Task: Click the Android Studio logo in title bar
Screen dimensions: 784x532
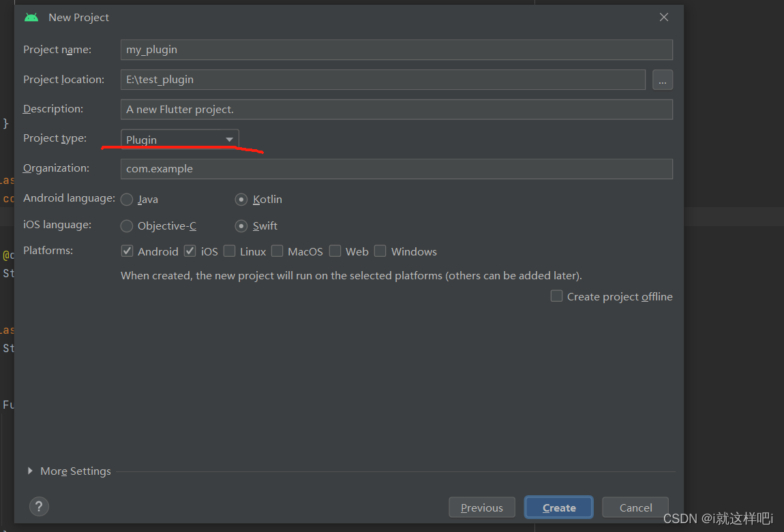Action: point(31,18)
